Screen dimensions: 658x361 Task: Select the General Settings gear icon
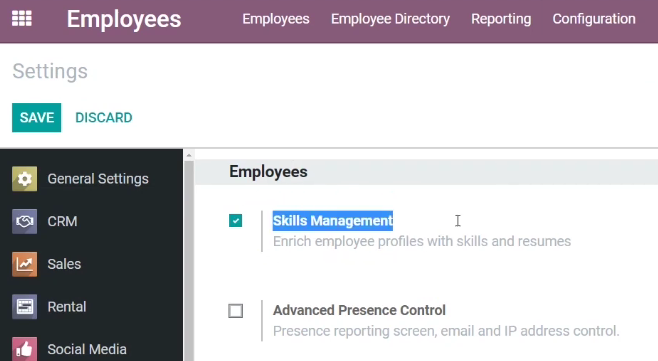click(24, 179)
